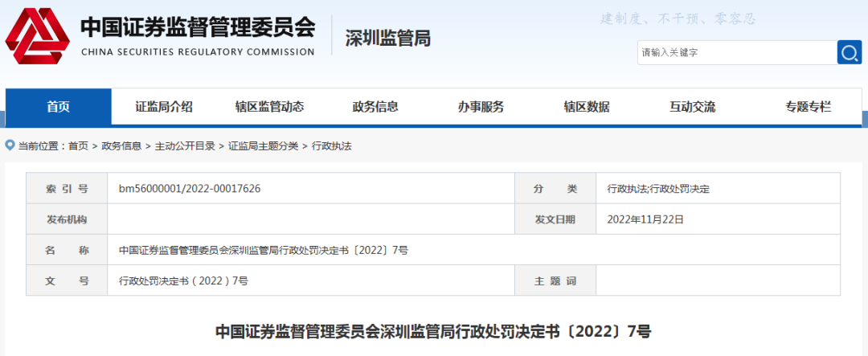Go to 行政执法 in the breadcrumb

[332, 146]
